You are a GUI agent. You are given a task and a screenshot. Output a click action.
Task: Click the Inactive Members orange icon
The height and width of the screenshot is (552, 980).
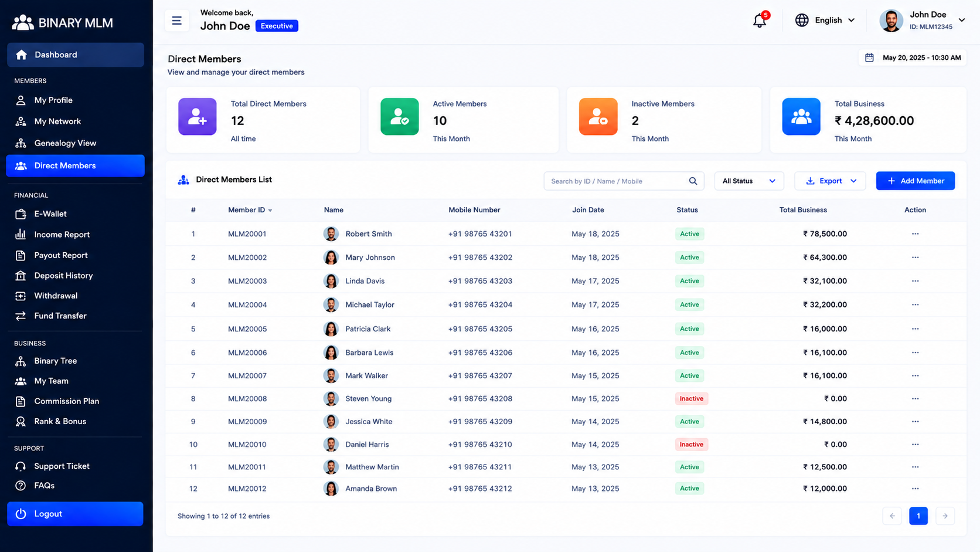pyautogui.click(x=598, y=117)
